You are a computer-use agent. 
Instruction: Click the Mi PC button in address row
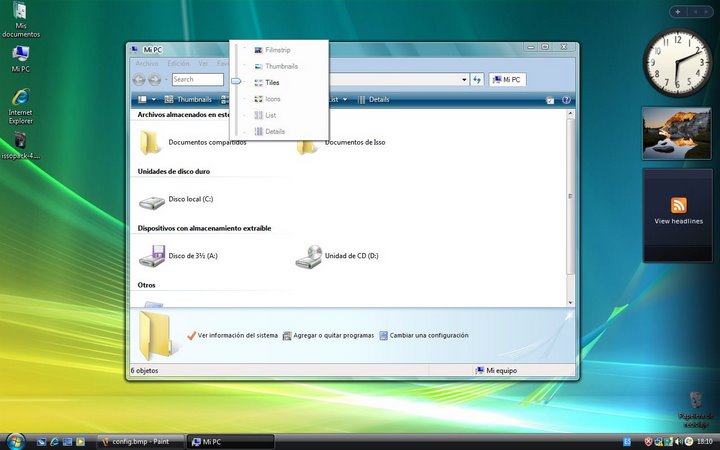[507, 79]
